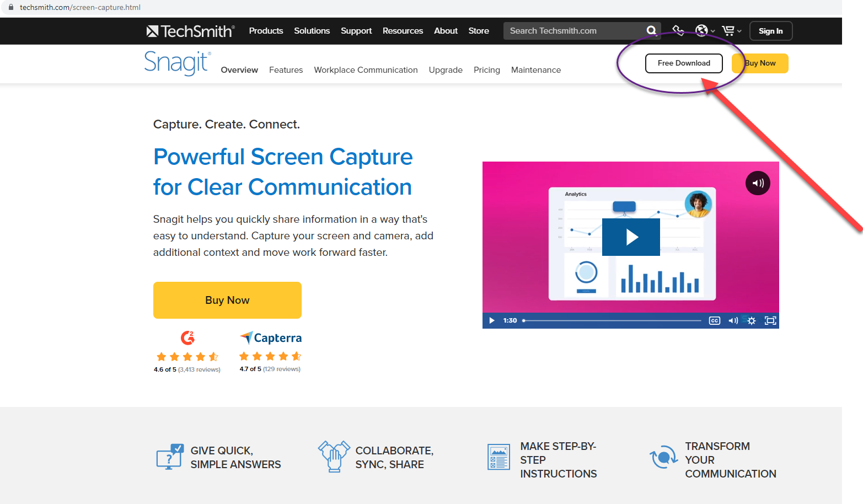Screen dimensions: 863x504
Task: Click the small play icon in the video control bar
Action: (x=492, y=320)
